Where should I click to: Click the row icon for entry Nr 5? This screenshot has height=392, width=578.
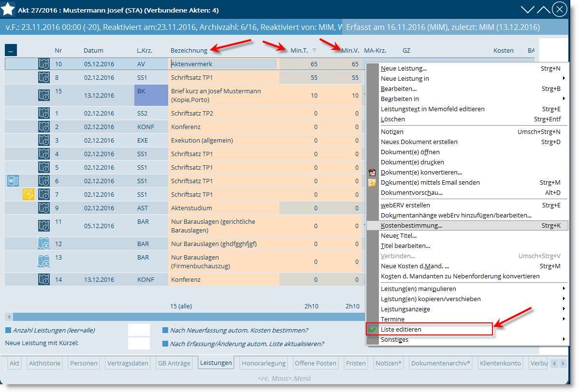point(44,167)
